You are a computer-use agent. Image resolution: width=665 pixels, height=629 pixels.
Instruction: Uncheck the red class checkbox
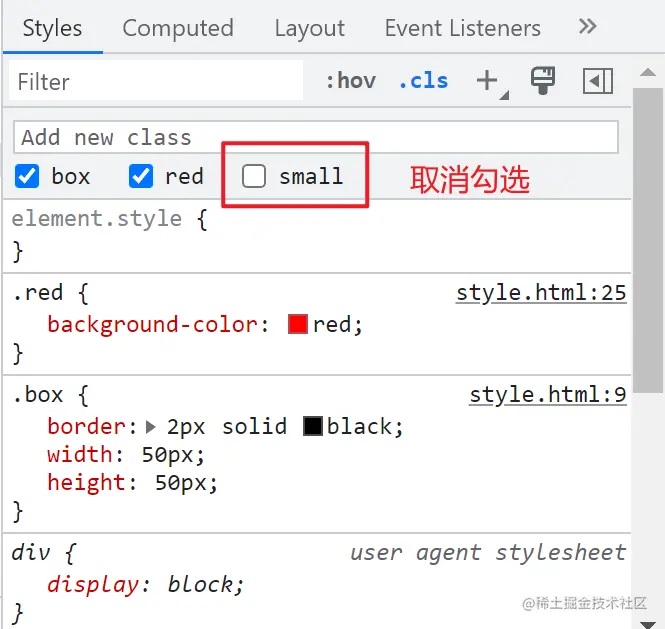click(141, 176)
